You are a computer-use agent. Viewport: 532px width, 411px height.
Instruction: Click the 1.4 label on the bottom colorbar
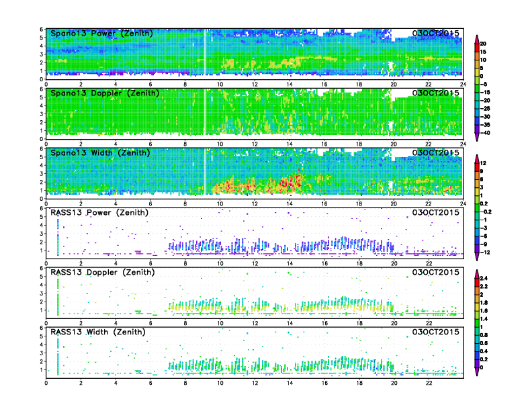tap(484, 319)
